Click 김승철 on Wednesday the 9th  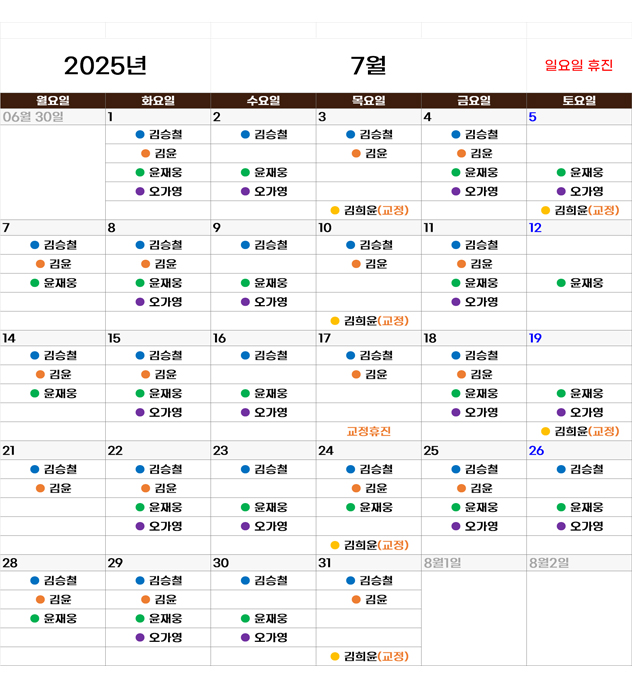264,245
